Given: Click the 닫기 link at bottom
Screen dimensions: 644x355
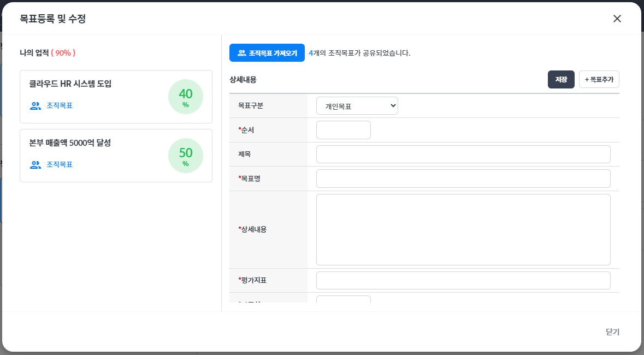Looking at the screenshot, I should 612,332.
